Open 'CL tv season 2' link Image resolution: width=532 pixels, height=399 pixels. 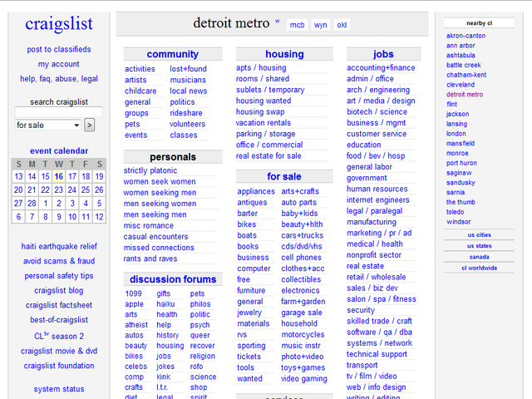(59, 336)
